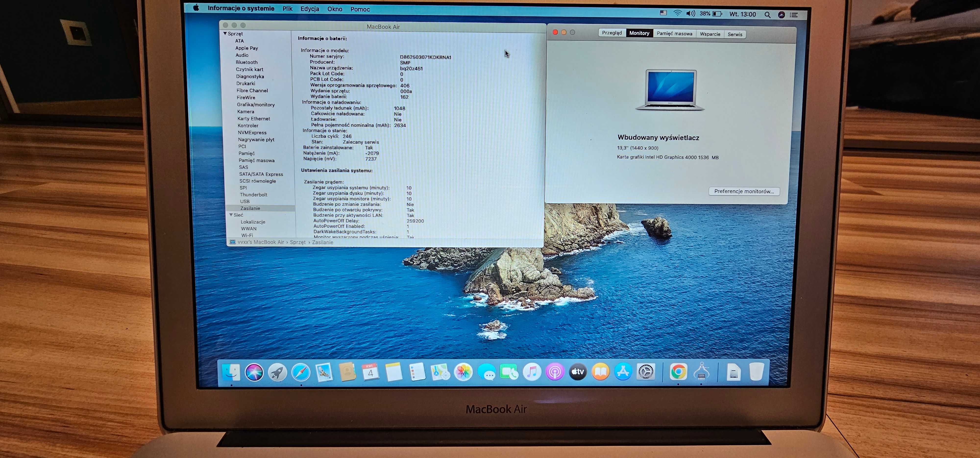The width and height of the screenshot is (980, 458).
Task: Click the 38% battery status indicator
Action: 711,14
